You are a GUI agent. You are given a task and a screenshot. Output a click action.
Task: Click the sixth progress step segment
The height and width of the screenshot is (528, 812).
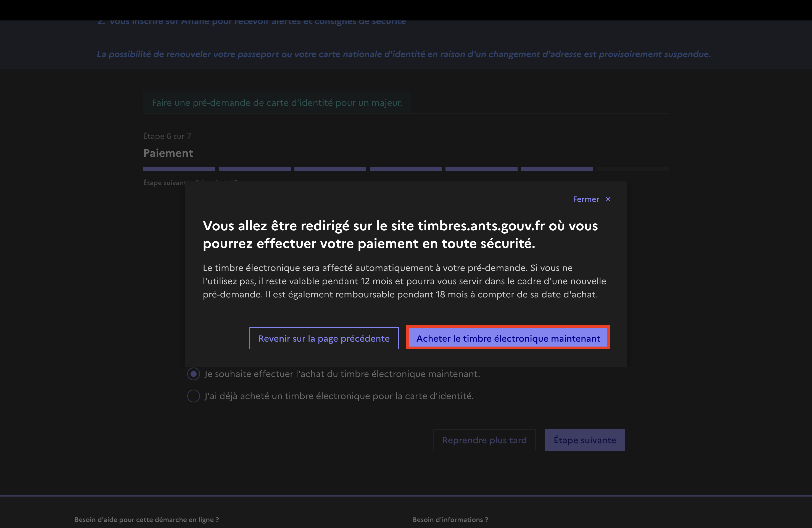point(557,169)
